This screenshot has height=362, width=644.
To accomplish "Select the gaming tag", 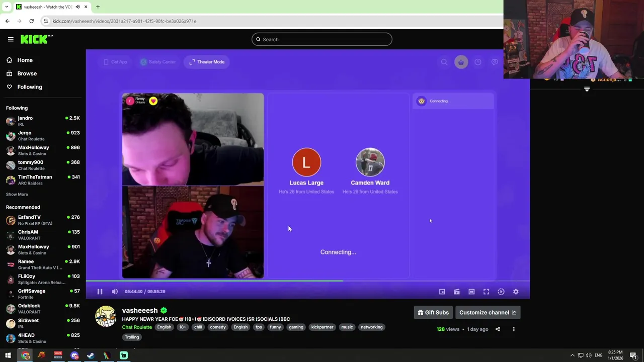I will 296,327.
